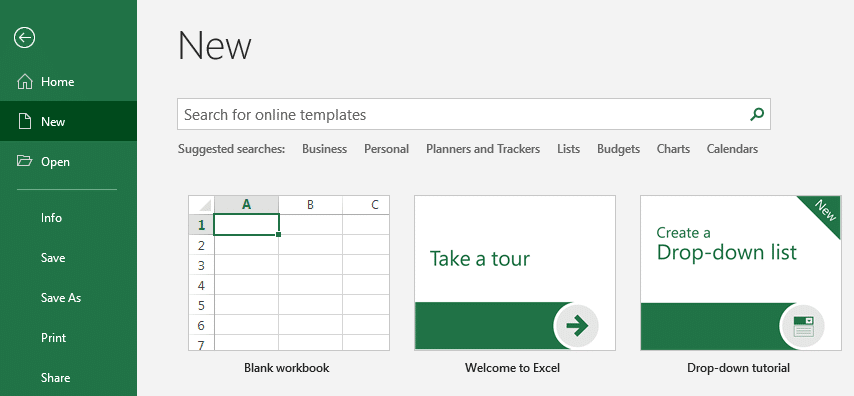854x396 pixels.
Task: Click the Business suggested search
Action: click(x=325, y=149)
